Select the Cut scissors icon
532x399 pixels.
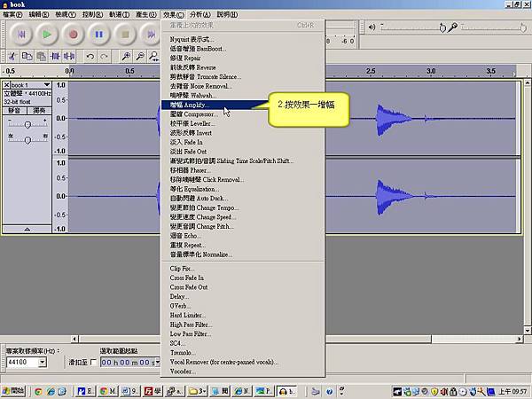(12, 56)
